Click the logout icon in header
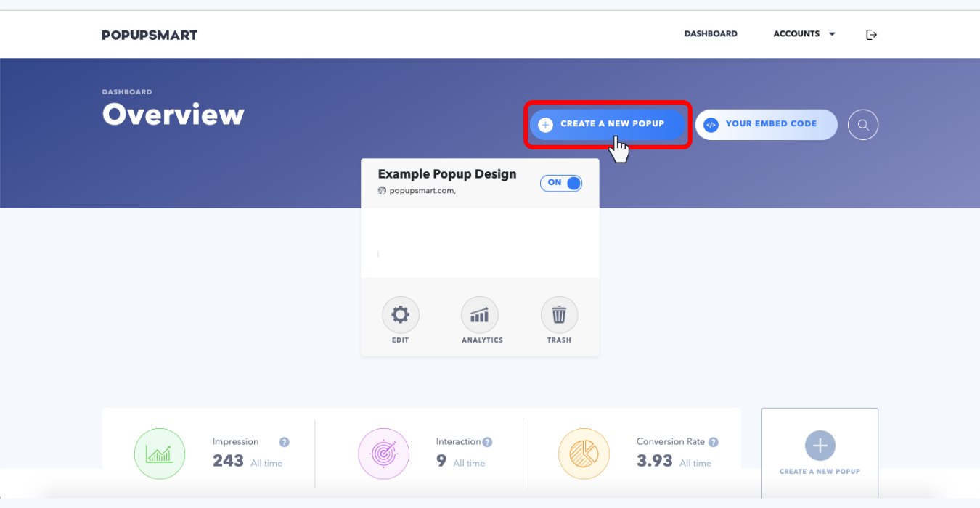This screenshot has width=980, height=508. [x=872, y=35]
